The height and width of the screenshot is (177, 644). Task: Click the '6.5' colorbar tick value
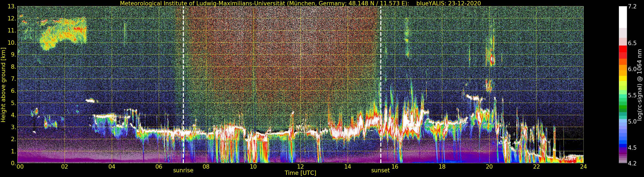pyautogui.click(x=632, y=43)
